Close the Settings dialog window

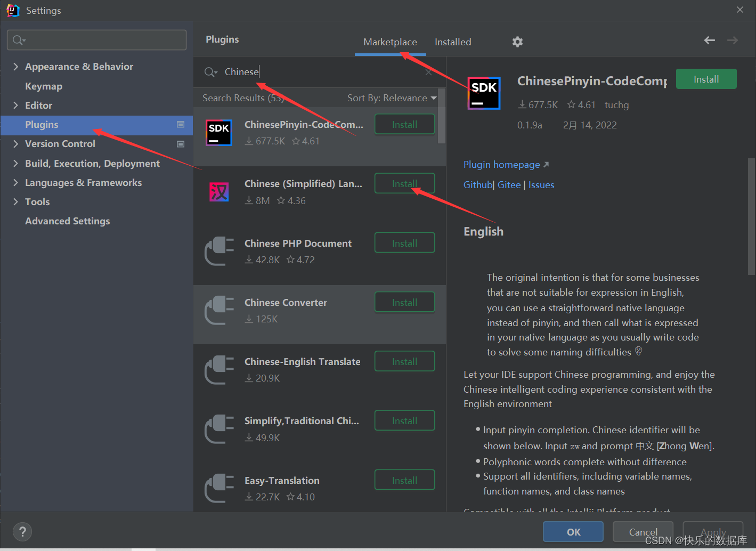tap(740, 10)
